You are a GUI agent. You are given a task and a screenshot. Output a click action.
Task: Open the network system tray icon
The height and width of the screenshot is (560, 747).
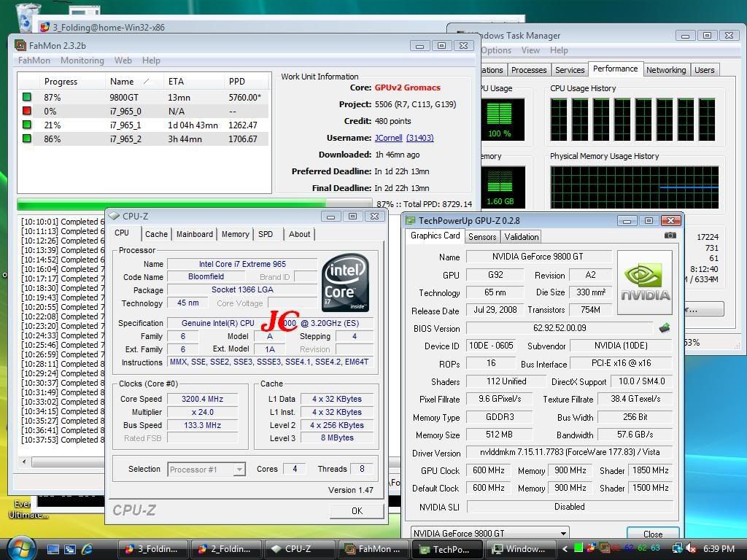pos(676,548)
